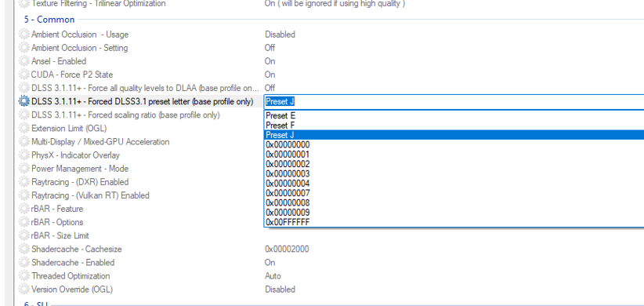
Task: Select rBAR - Feature row
Action: click(57, 209)
